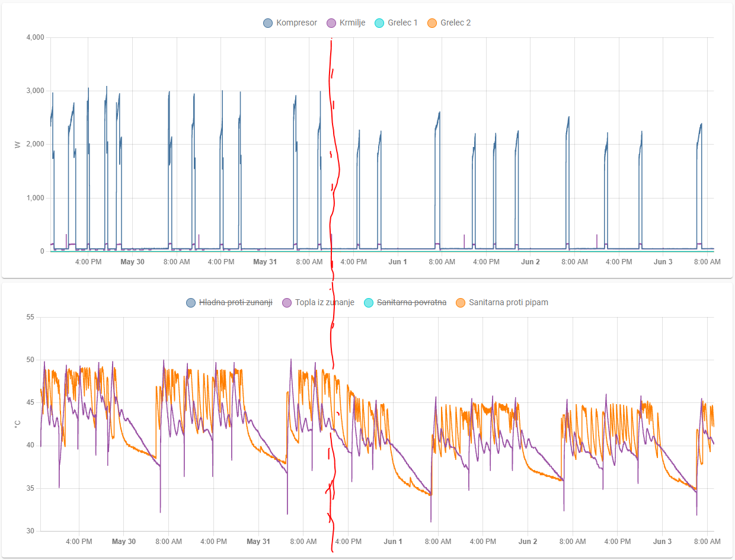Viewport: 735px width, 560px height.
Task: Click the purple Krmilje legend color circle
Action: coord(331,23)
